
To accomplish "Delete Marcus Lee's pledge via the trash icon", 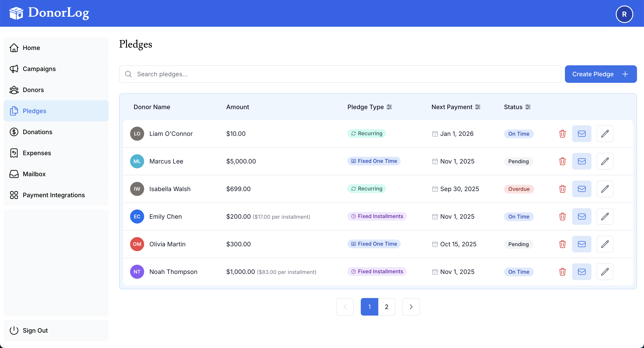I will click(562, 161).
